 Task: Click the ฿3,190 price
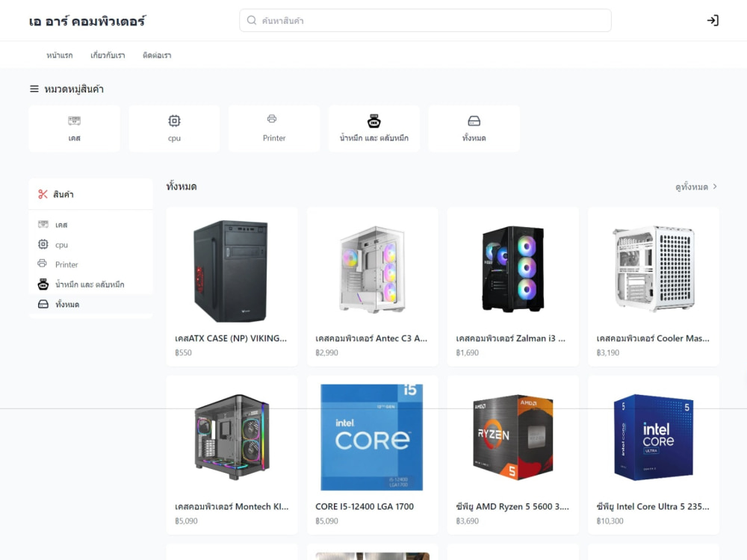pos(608,353)
